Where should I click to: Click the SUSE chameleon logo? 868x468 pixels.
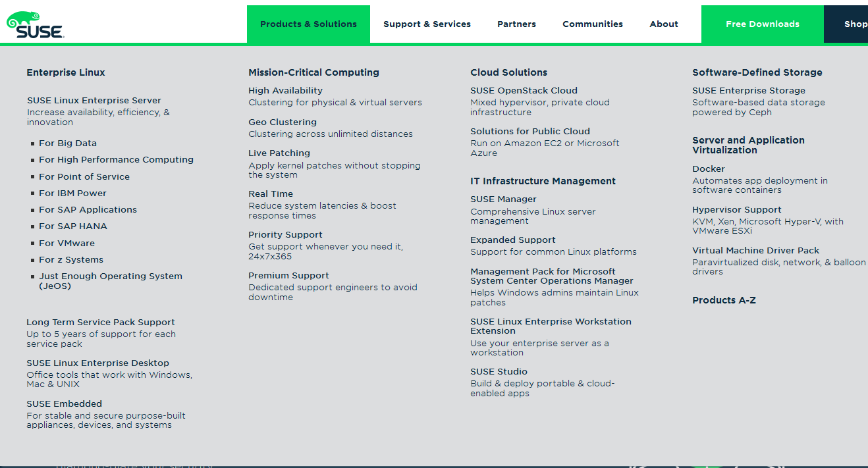[x=35, y=25]
